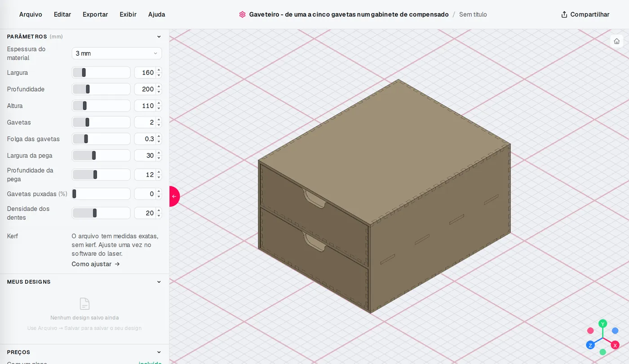Open the Espessura do material dropdown
Image resolution: width=629 pixels, height=364 pixels.
pos(117,53)
